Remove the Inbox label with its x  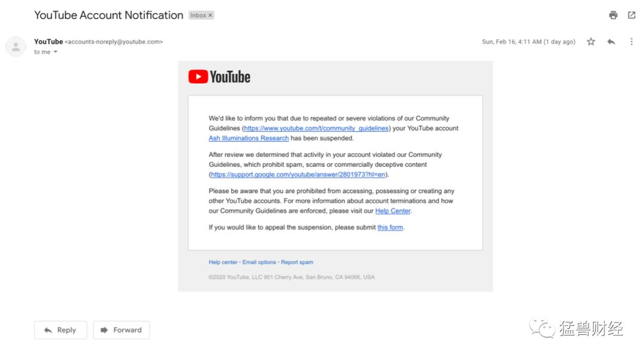point(210,15)
